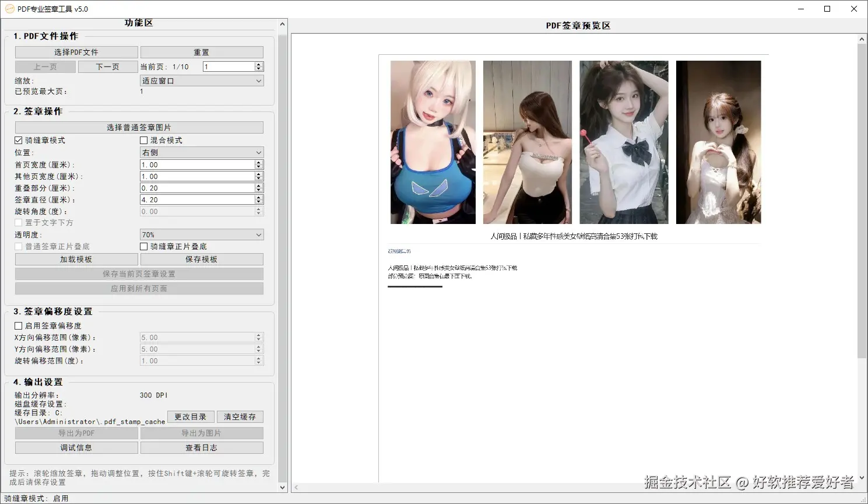Click the blonde cosplay thumbnail in preview

433,142
